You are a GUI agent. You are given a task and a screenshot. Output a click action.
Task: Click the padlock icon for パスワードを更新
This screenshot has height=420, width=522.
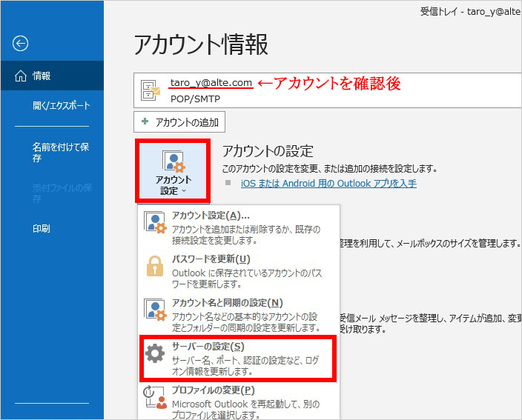coord(155,266)
